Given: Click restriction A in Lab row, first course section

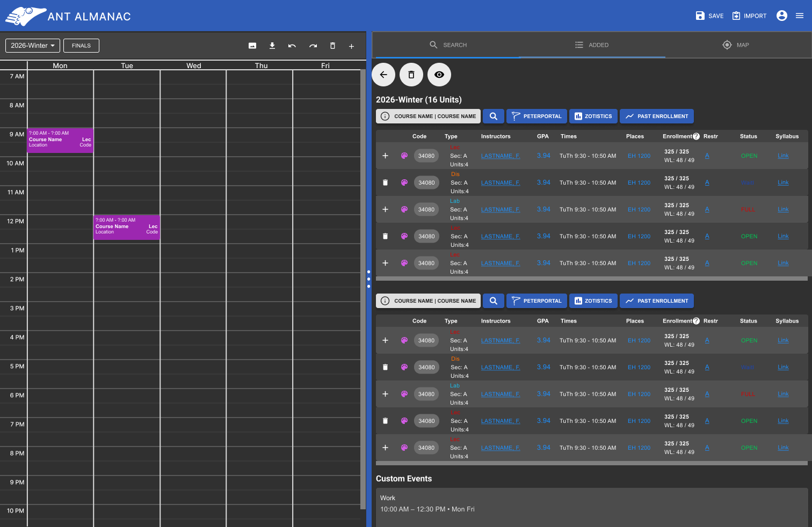Looking at the screenshot, I should click(707, 209).
